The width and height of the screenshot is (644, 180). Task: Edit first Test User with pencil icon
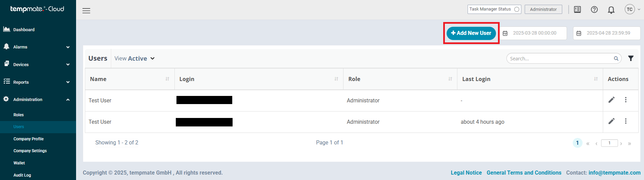(x=611, y=100)
